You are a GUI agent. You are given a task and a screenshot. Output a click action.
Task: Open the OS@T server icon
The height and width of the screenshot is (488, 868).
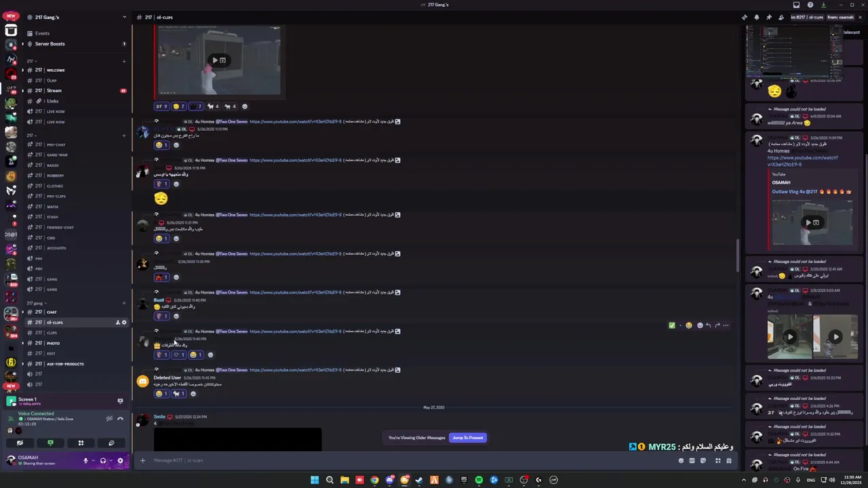point(11,235)
